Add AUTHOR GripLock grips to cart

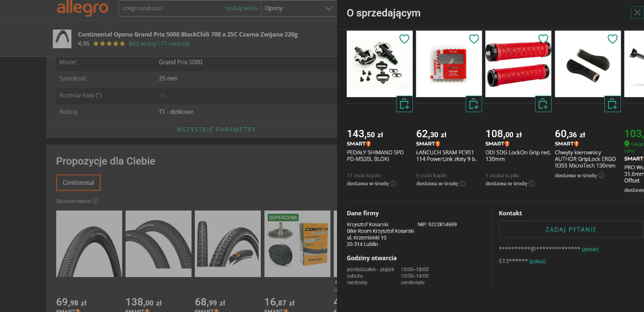click(612, 104)
